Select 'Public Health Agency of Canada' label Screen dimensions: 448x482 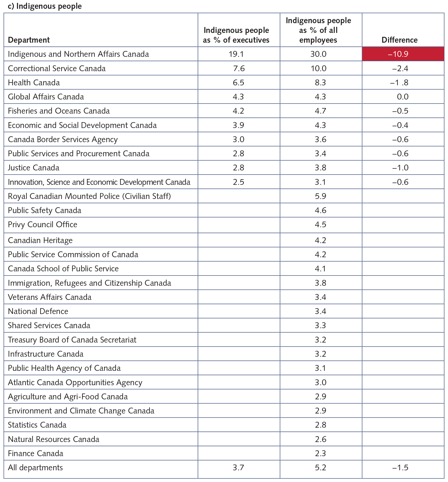tap(64, 368)
